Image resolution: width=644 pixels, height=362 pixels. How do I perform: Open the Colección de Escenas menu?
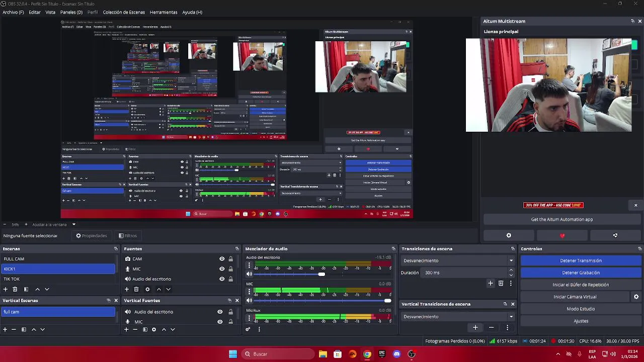pyautogui.click(x=124, y=12)
